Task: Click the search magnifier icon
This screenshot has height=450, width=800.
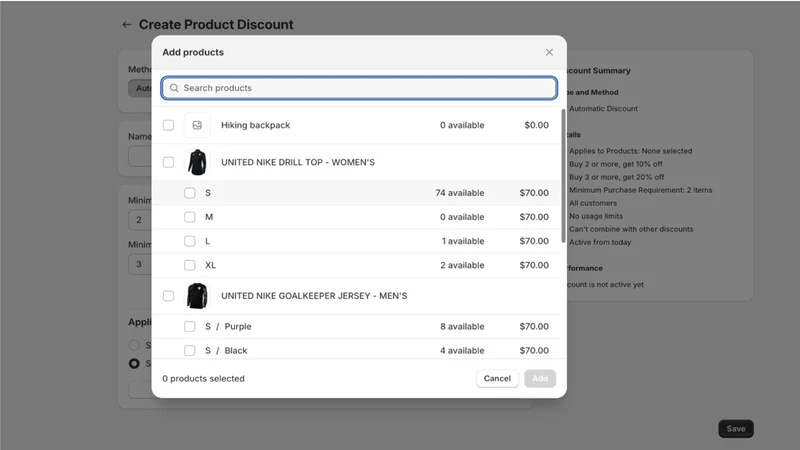Action: 174,88
